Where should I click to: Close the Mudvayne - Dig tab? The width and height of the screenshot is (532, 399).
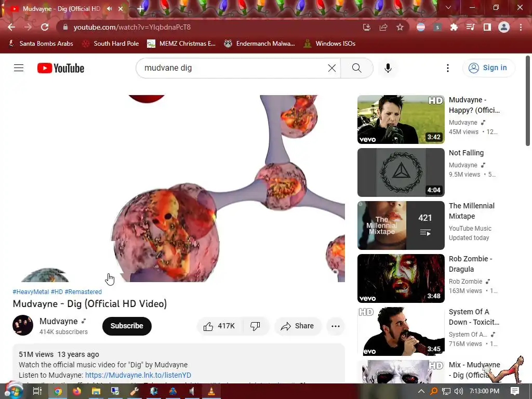(121, 9)
